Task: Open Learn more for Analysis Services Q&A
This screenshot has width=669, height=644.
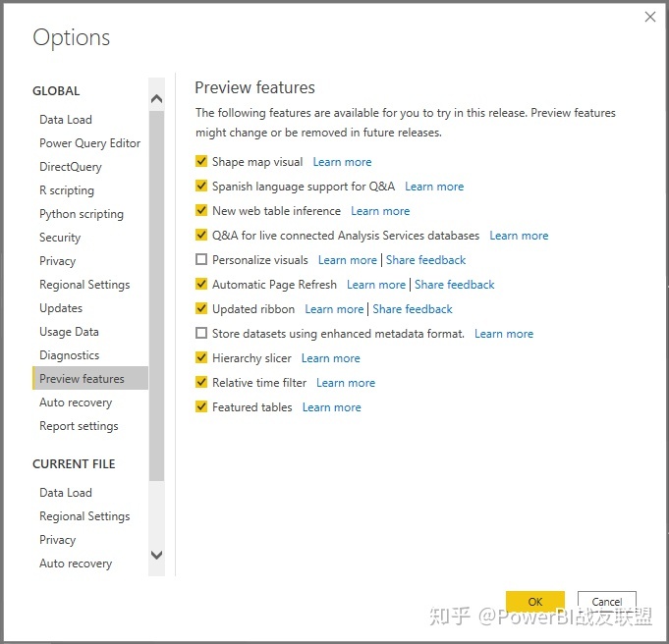Action: [519, 236]
